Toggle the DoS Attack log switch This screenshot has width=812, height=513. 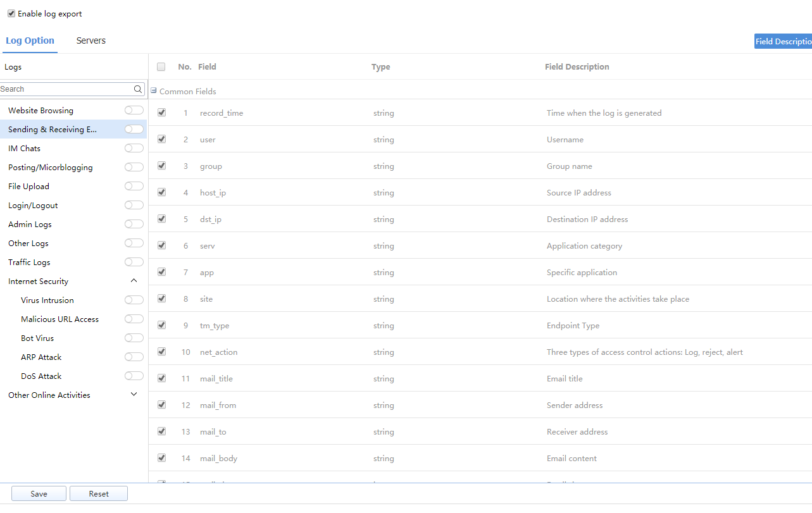[x=134, y=376]
